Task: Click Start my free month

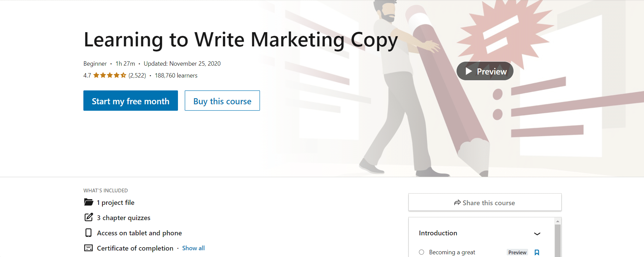Action: click(x=130, y=101)
